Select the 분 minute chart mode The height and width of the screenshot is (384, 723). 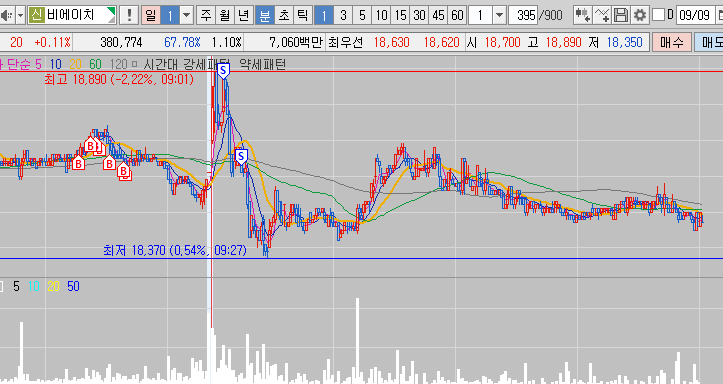pos(265,16)
